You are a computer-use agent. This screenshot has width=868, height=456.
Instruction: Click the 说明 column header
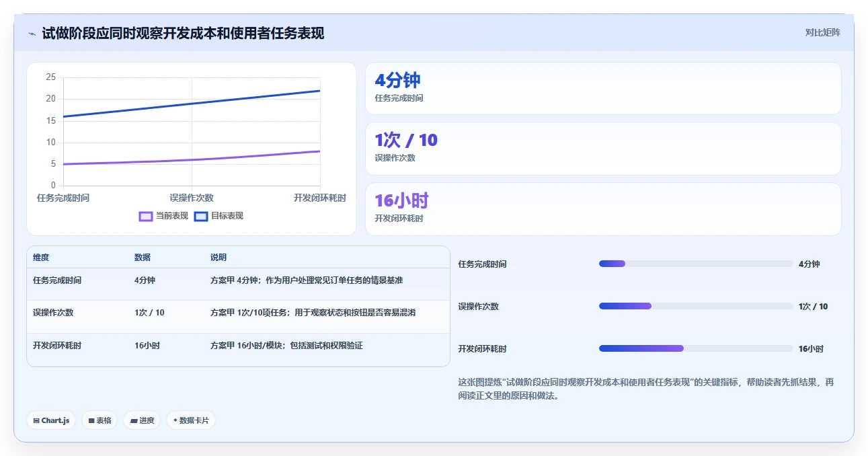click(x=219, y=258)
